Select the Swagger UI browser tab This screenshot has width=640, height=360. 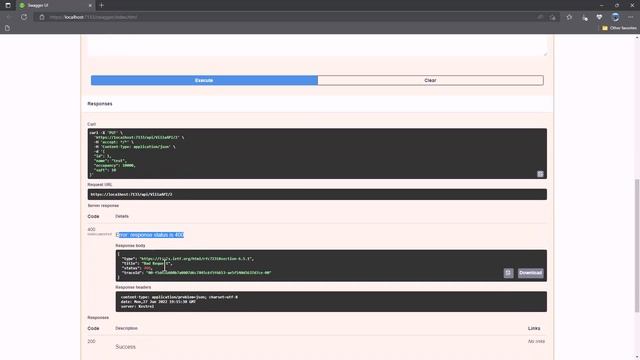[x=56, y=5]
